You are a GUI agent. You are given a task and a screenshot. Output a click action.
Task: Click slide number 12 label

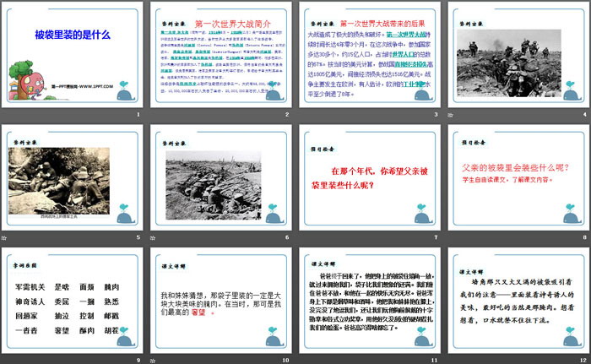(583, 361)
